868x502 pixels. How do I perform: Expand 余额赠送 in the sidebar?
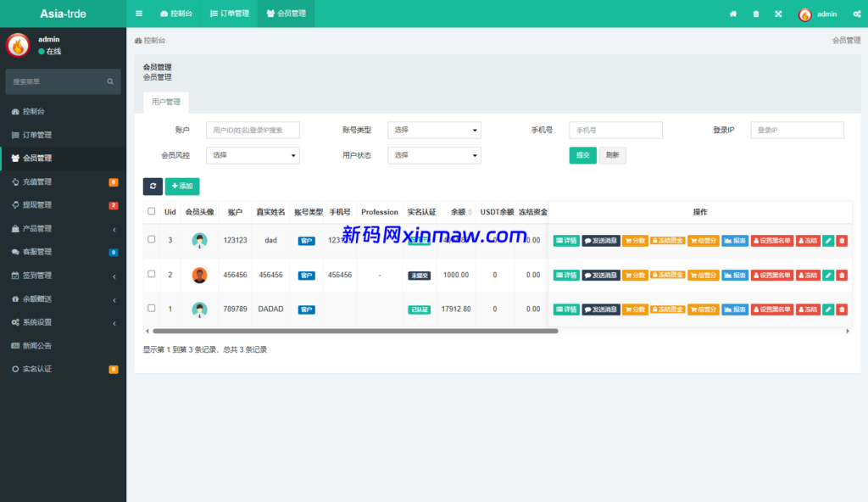click(63, 298)
